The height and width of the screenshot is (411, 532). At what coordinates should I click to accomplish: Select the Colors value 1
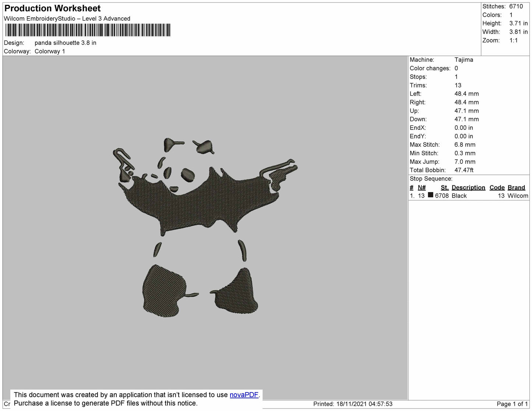click(511, 15)
